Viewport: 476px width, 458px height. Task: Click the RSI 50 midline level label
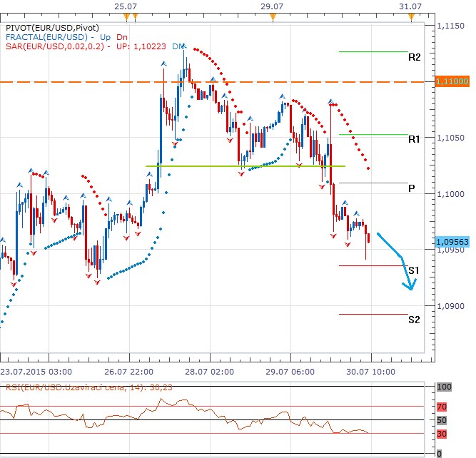click(x=442, y=420)
